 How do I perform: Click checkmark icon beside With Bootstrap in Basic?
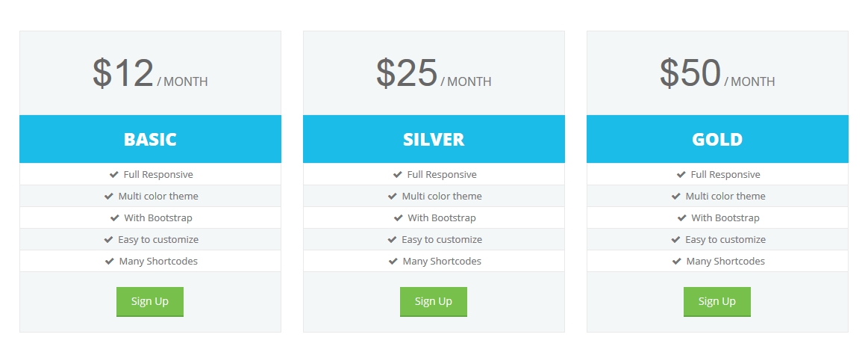(115, 217)
